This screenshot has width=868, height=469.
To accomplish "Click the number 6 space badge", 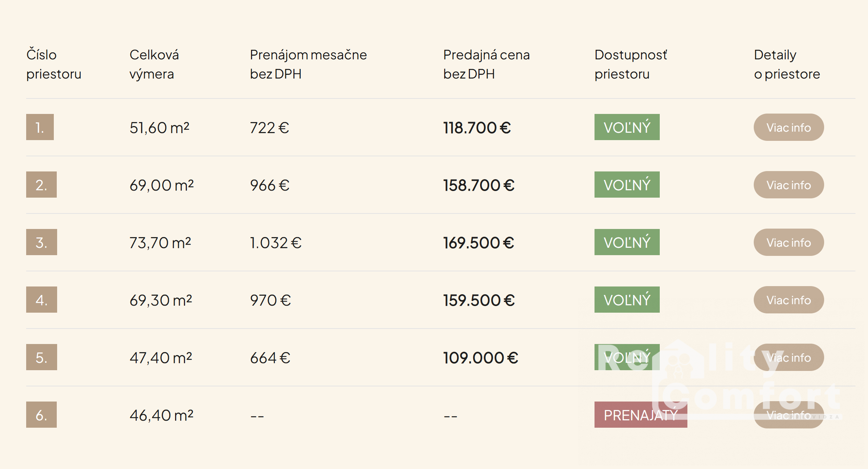I will click(41, 415).
